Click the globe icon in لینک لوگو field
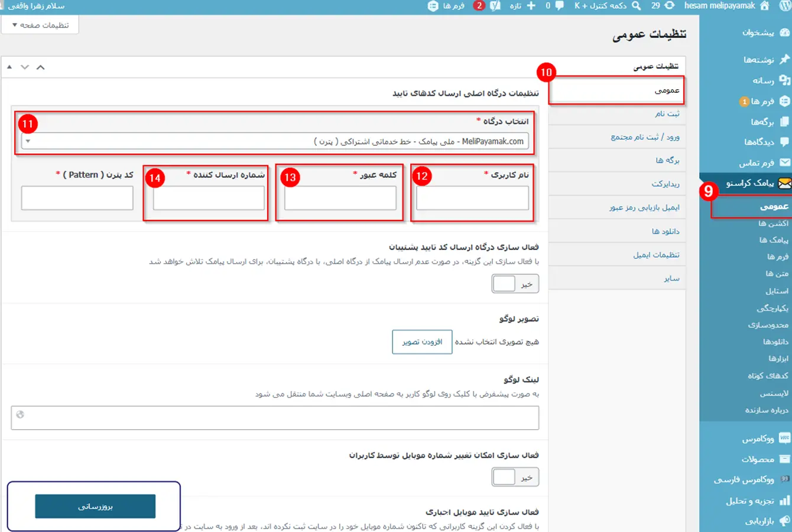 pos(21,414)
